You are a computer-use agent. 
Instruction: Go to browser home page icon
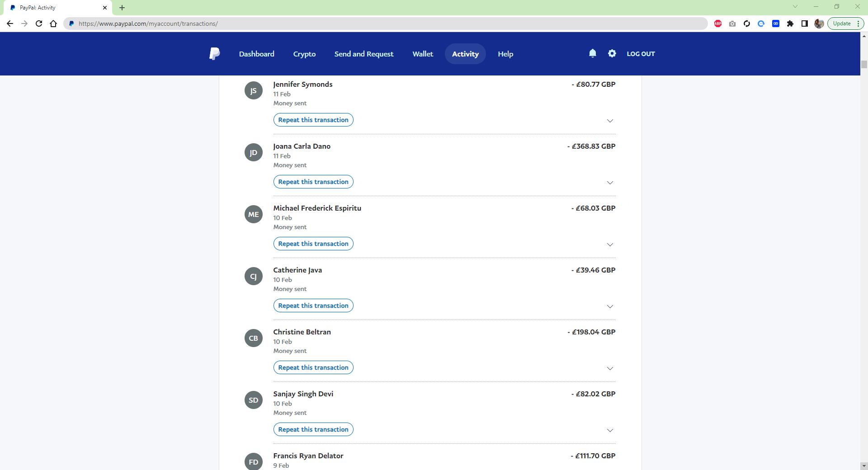point(53,23)
